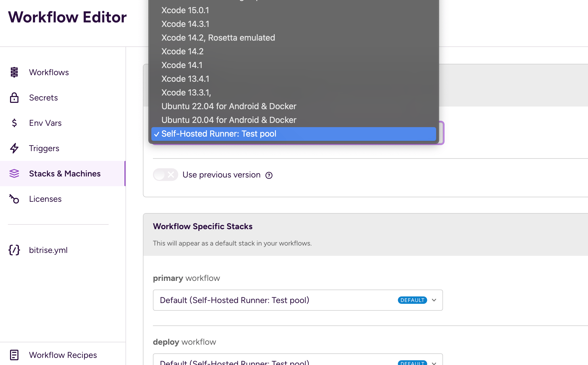Image resolution: width=588 pixels, height=365 pixels.
Task: Select the Env Vars dollar sign icon
Action: (x=15, y=123)
